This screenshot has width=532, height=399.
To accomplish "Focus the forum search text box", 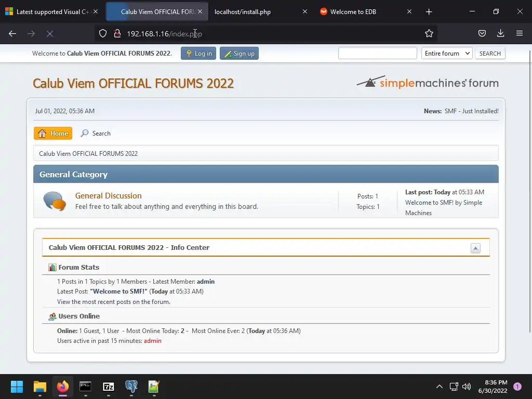I will tap(377, 54).
